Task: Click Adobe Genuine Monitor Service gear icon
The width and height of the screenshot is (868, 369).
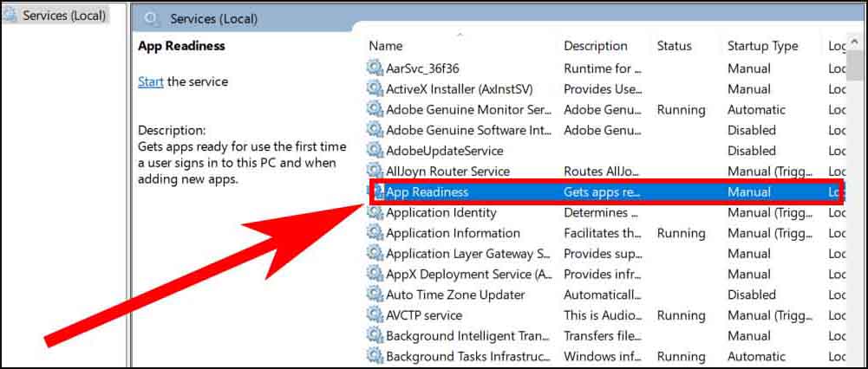Action: pyautogui.click(x=375, y=109)
